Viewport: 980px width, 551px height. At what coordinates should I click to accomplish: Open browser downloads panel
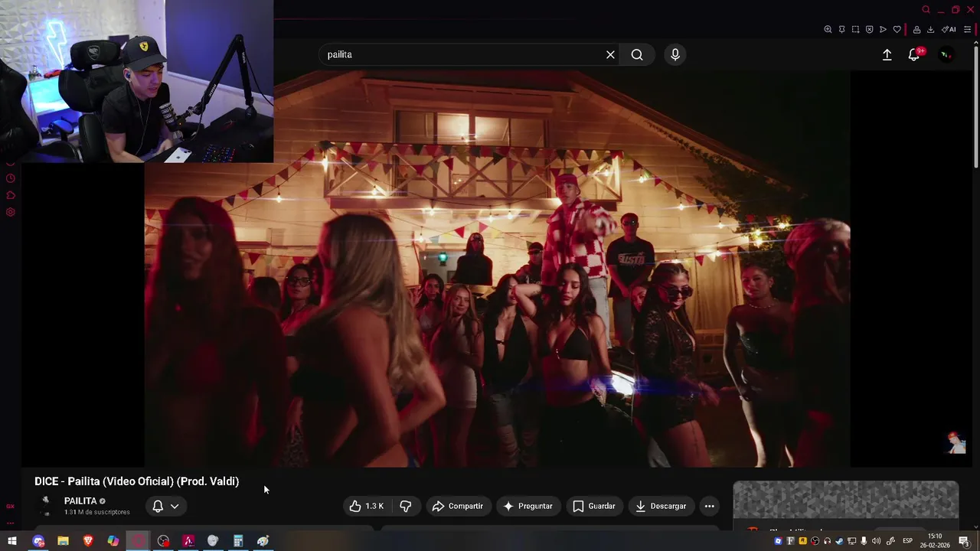(930, 29)
